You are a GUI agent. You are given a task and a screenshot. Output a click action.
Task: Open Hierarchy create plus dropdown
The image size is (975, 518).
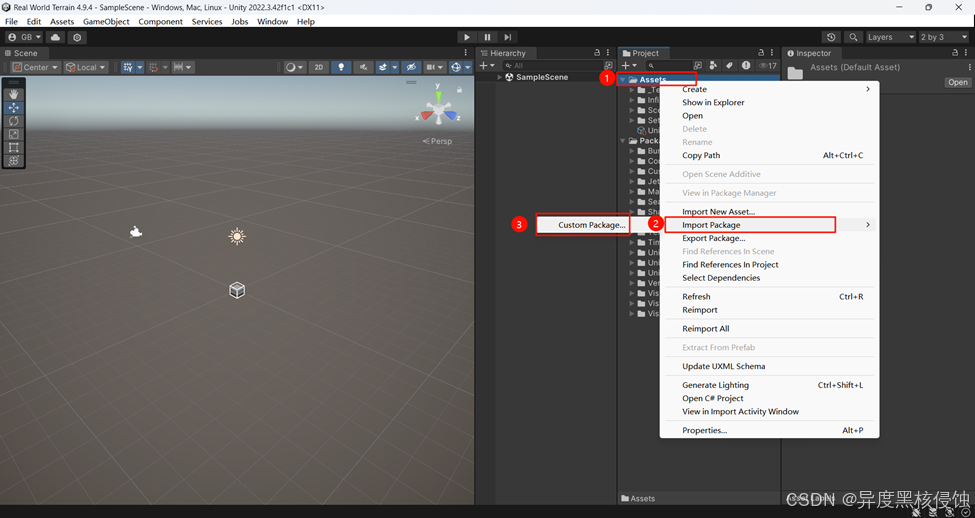[487, 65]
